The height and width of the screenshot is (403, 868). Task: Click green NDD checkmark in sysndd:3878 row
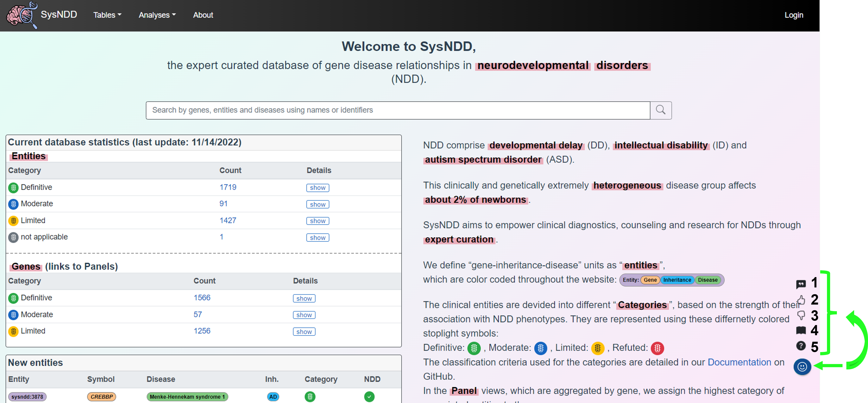pyautogui.click(x=369, y=397)
